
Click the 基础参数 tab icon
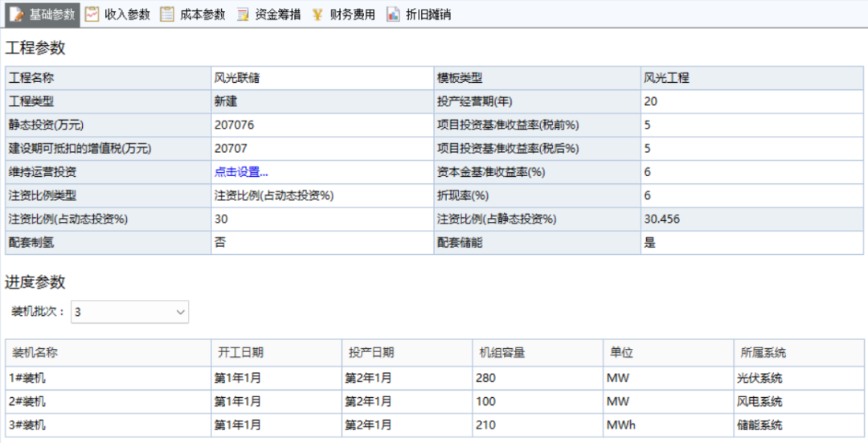tap(16, 14)
